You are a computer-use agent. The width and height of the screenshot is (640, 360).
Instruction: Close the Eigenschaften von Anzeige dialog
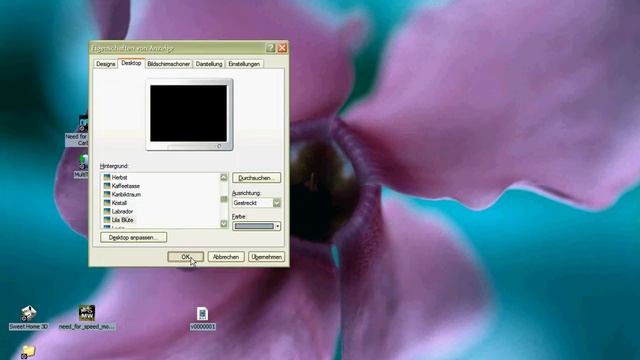click(282, 48)
